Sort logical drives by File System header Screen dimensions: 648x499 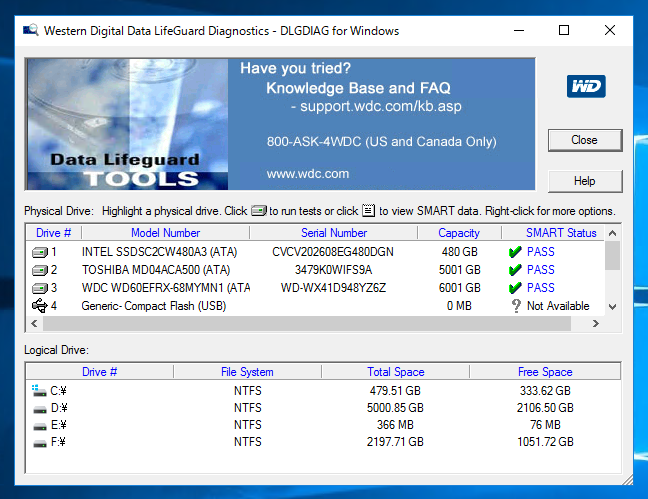pos(247,372)
